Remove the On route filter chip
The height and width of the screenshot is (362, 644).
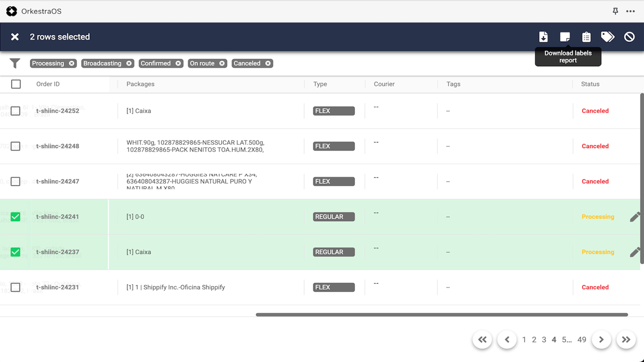coord(222,64)
